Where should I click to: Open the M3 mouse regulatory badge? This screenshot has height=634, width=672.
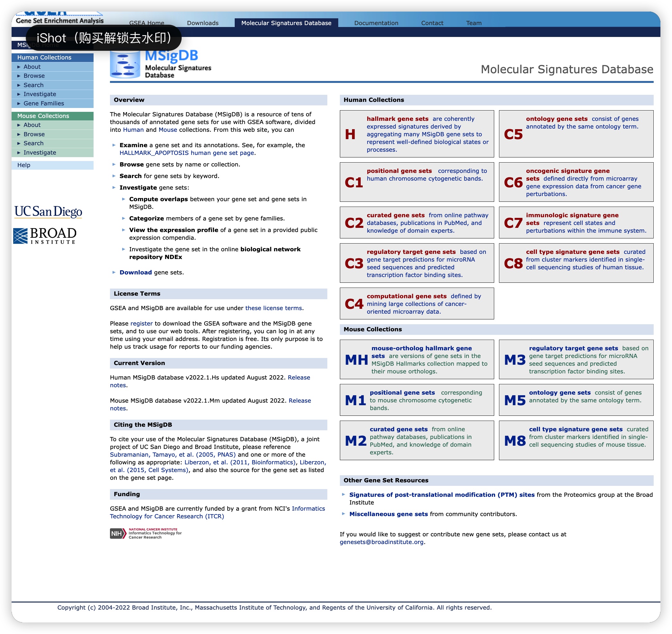click(x=515, y=360)
